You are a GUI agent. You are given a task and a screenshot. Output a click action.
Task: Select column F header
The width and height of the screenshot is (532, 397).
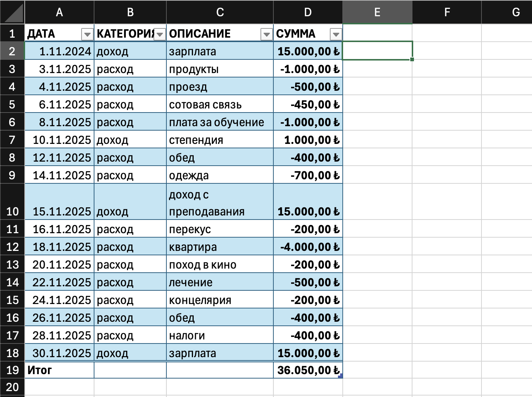447,12
